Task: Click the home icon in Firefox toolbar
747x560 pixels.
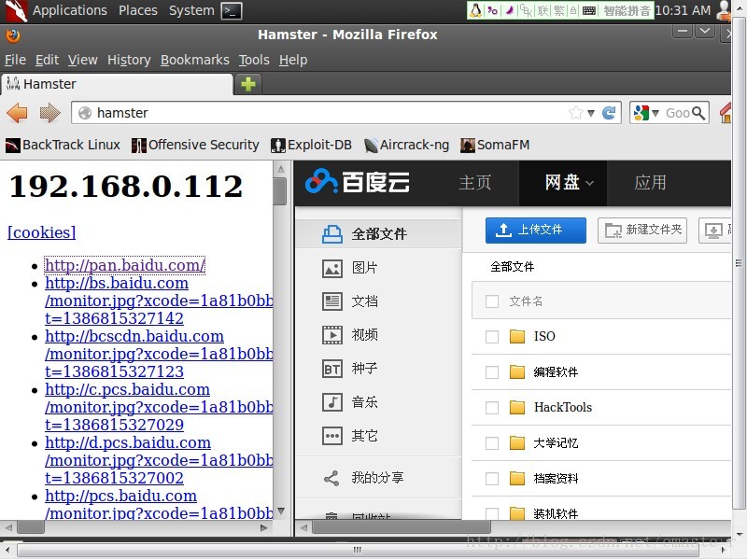Action: click(726, 113)
